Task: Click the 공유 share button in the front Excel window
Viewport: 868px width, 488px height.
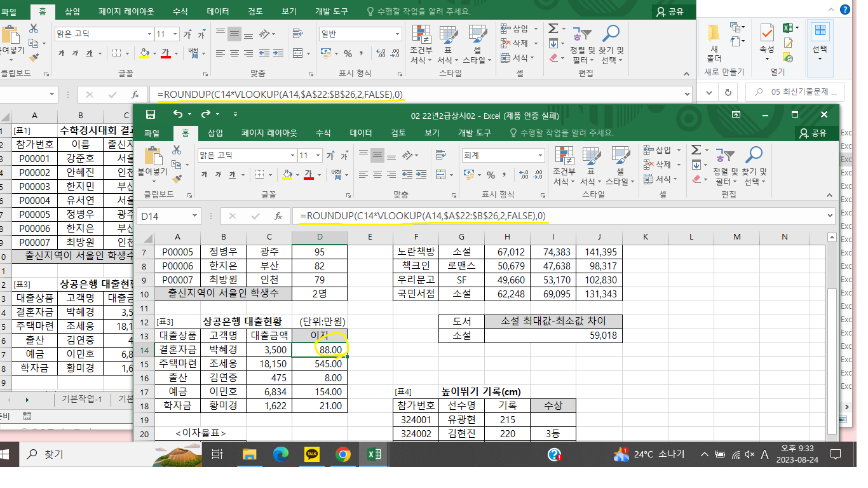Action: 814,133
